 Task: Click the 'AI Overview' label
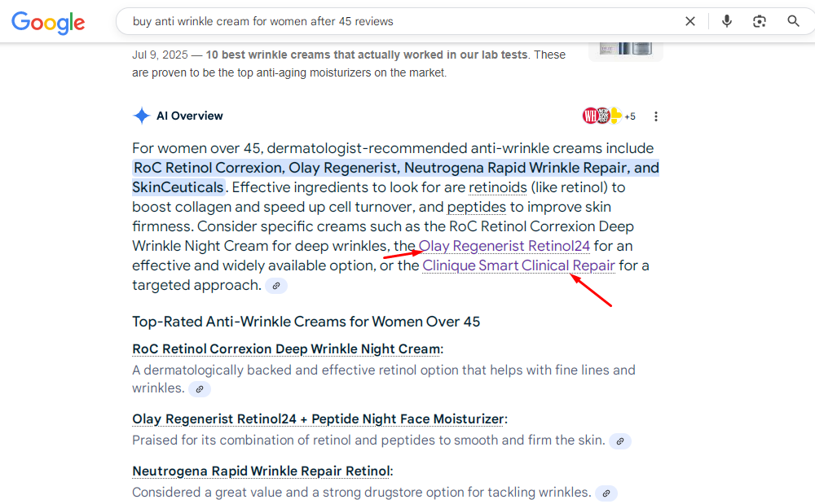[190, 116]
